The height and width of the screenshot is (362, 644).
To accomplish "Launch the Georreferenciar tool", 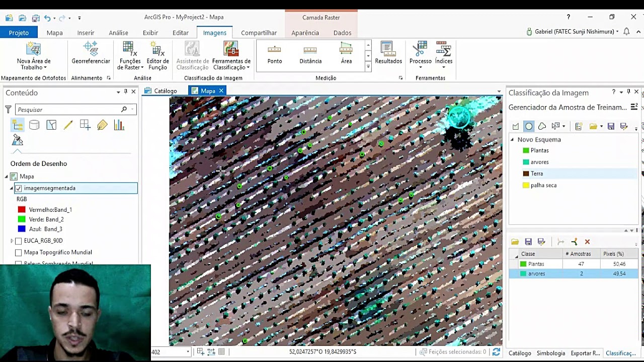I will (x=91, y=53).
